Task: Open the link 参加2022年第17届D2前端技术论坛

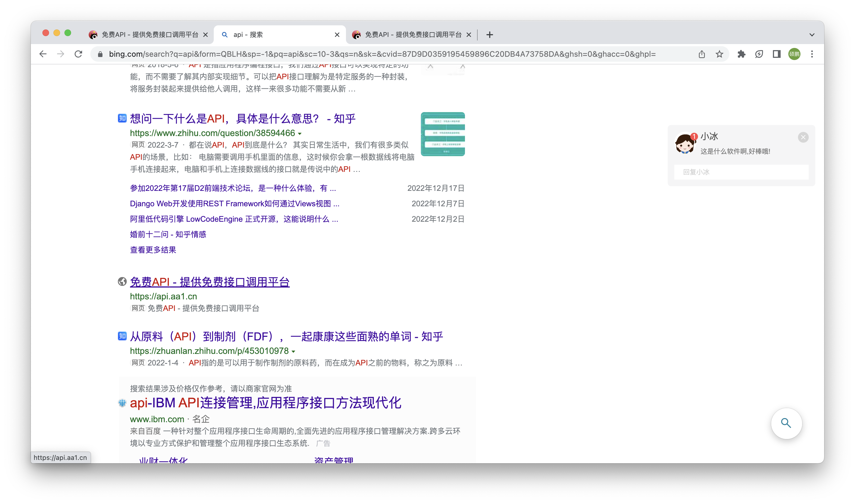Action: 233,188
